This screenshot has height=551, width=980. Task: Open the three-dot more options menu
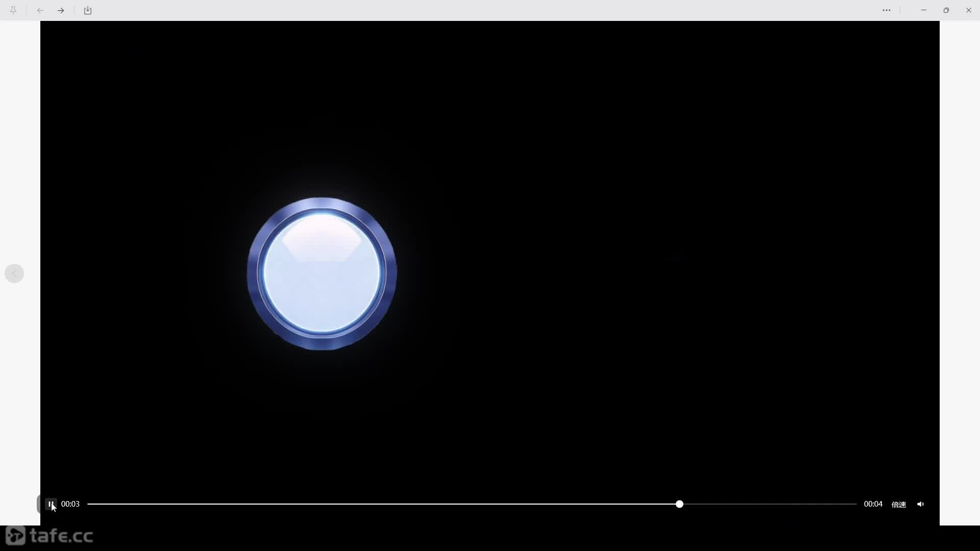(x=887, y=10)
